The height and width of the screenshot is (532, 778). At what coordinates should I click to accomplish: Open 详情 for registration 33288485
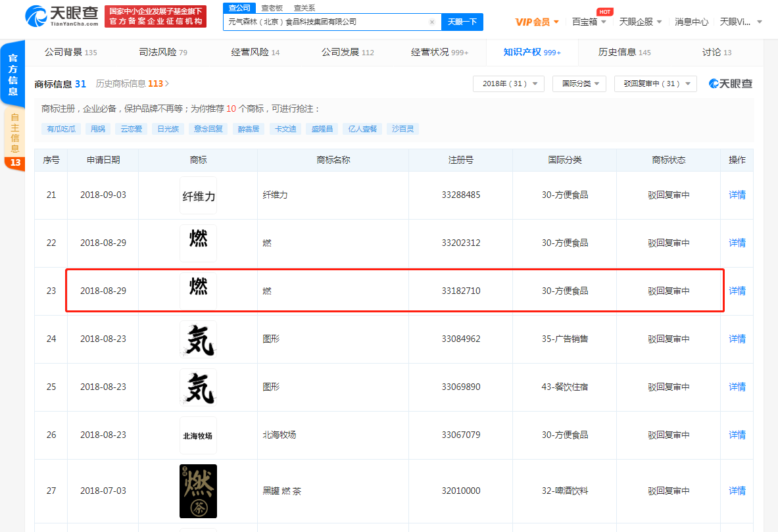click(x=737, y=195)
